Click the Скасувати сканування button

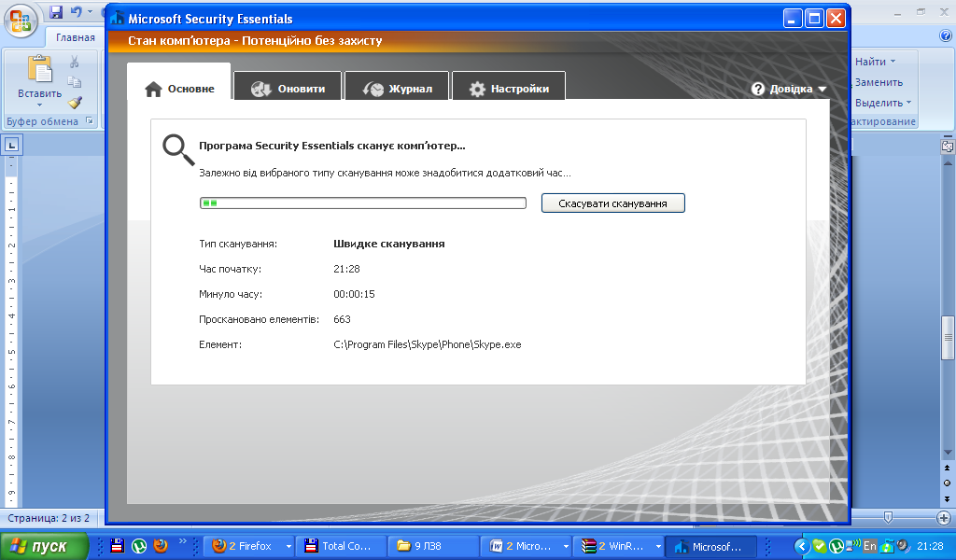tap(612, 203)
